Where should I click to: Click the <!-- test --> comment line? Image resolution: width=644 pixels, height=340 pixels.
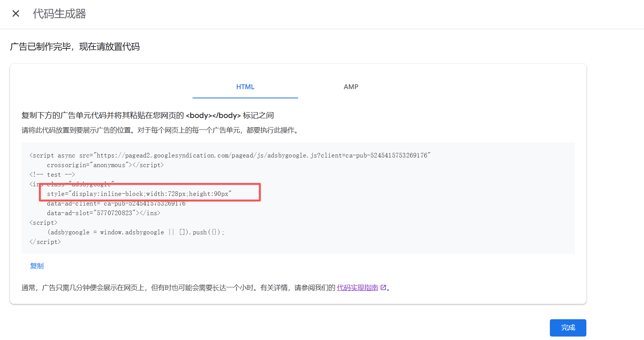coord(52,175)
